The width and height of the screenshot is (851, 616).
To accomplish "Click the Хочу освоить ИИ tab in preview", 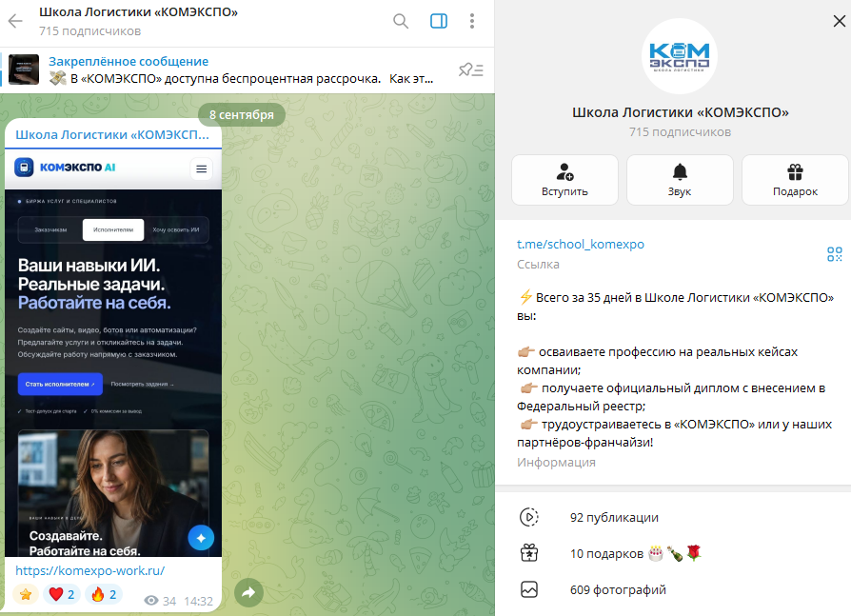I will pos(176,229).
